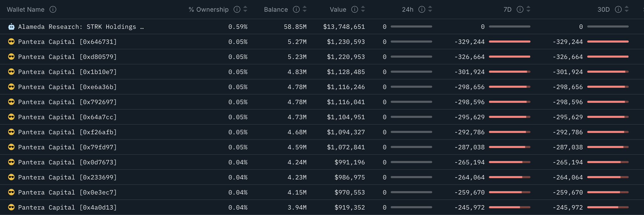Viewport: 644px width, 215px height.
Task: Sort table by % Ownership arrows
Action: pyautogui.click(x=245, y=9)
